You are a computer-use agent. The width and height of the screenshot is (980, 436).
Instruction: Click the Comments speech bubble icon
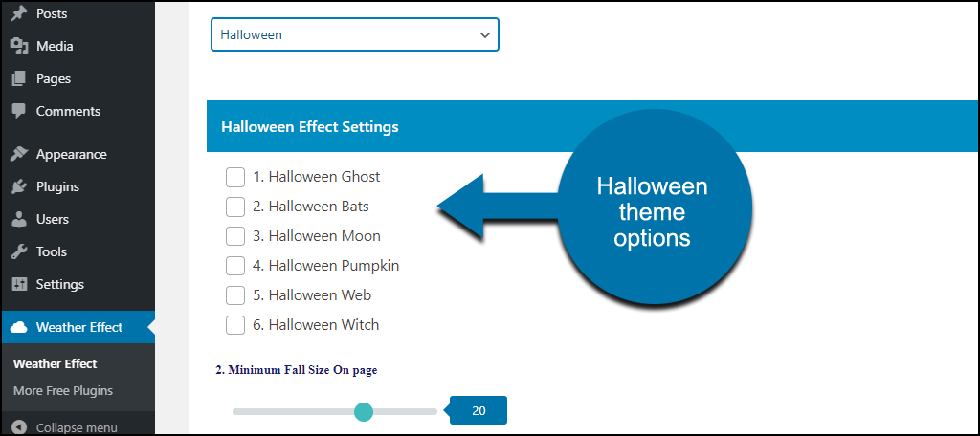pyautogui.click(x=20, y=111)
